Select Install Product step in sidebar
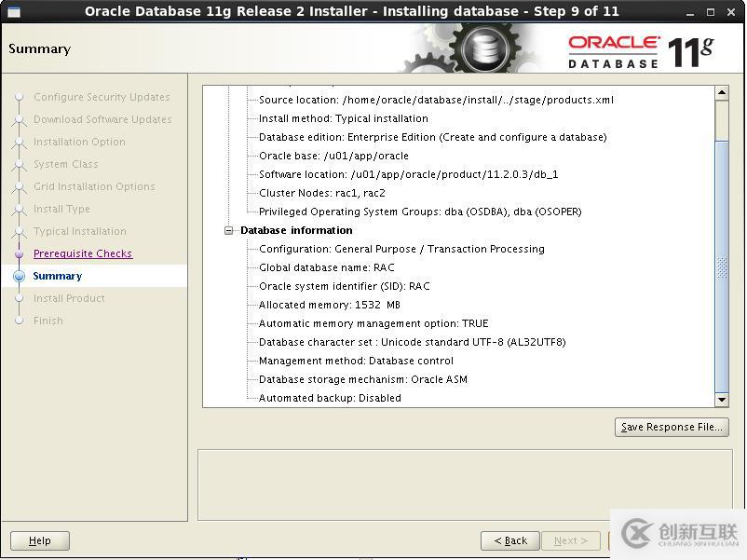 (69, 298)
